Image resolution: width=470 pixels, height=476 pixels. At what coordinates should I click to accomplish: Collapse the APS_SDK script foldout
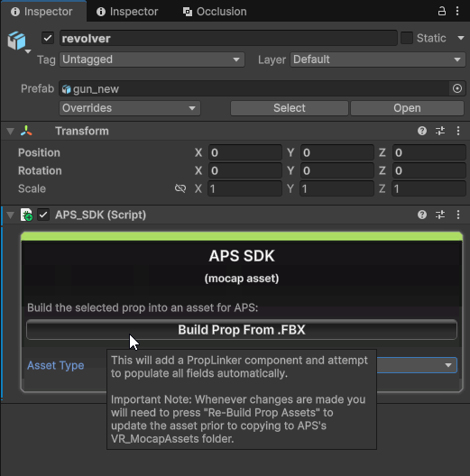click(x=10, y=215)
